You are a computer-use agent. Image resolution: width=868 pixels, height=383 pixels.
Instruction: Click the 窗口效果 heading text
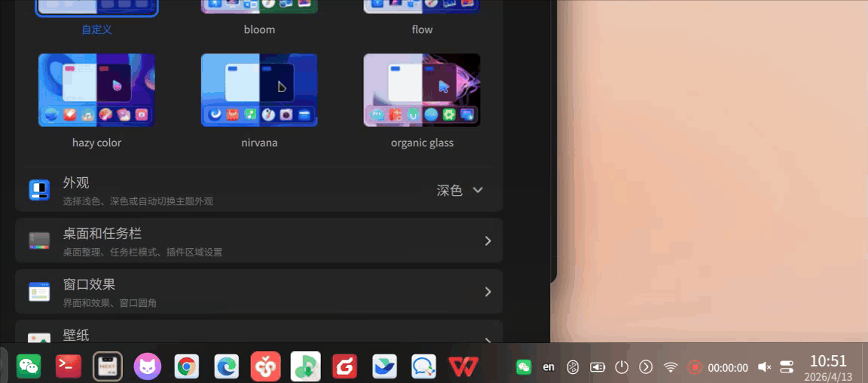89,284
